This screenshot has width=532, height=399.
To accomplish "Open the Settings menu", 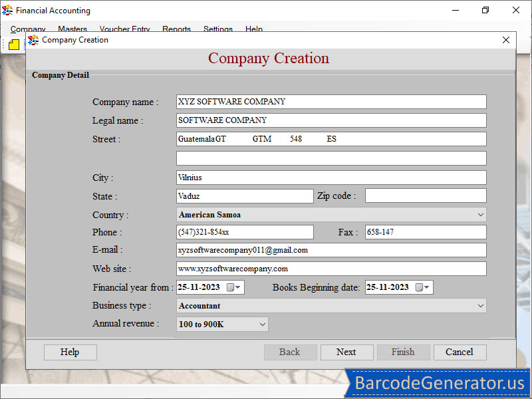I will (218, 29).
